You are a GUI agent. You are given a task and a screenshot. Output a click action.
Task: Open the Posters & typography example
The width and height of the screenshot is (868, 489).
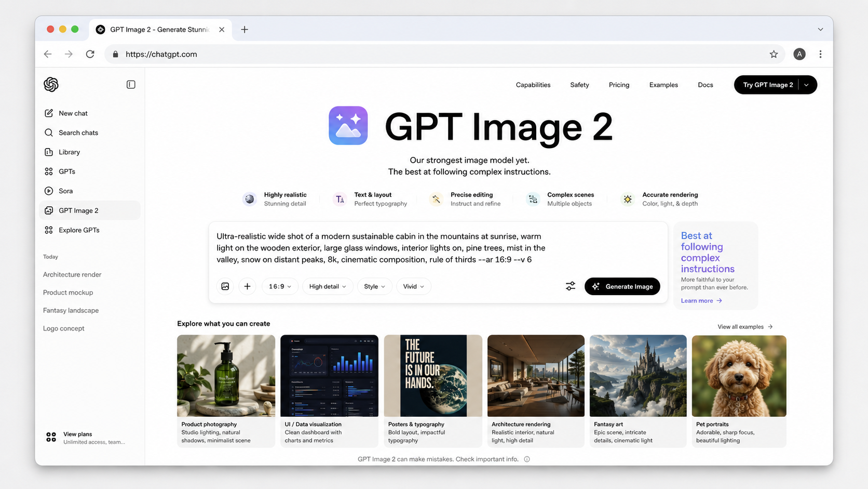[x=433, y=391]
